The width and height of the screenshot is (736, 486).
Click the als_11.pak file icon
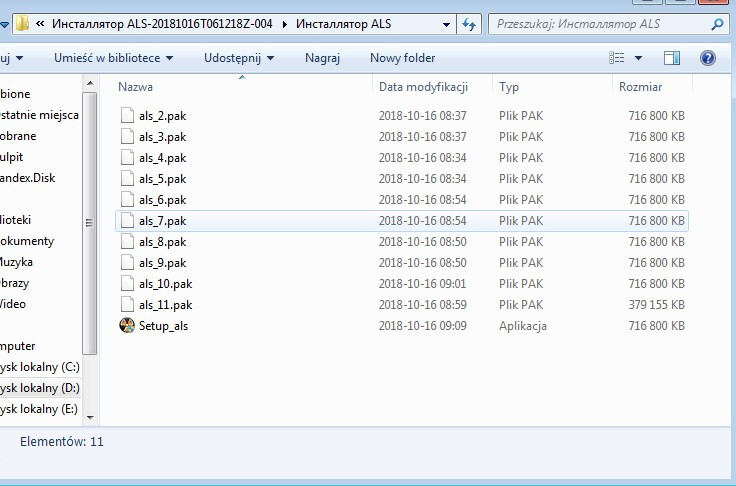(x=127, y=305)
